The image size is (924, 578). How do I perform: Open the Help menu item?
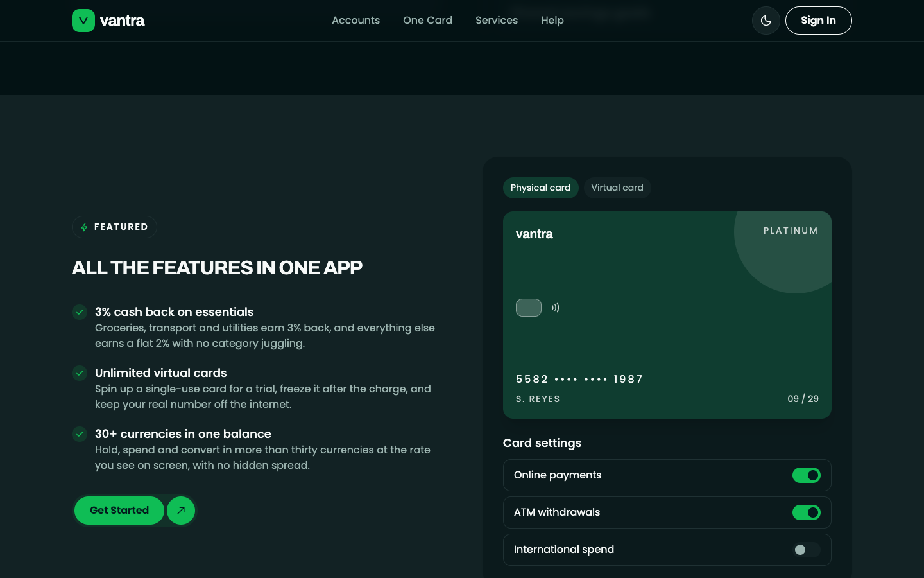click(x=552, y=21)
